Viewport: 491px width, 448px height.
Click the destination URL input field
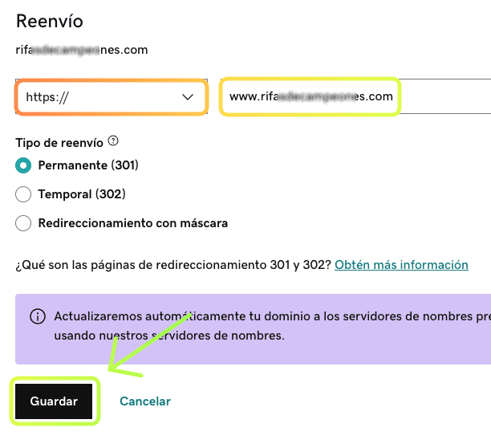coord(355,96)
